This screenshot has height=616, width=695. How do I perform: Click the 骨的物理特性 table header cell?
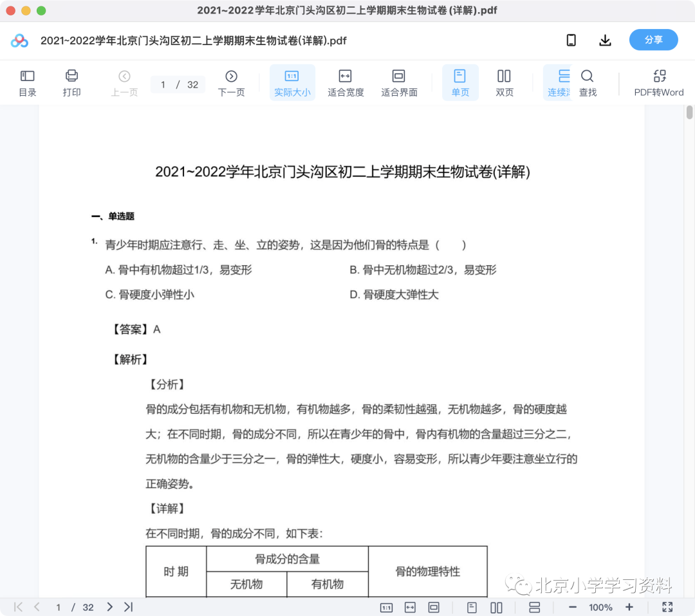[x=428, y=572]
